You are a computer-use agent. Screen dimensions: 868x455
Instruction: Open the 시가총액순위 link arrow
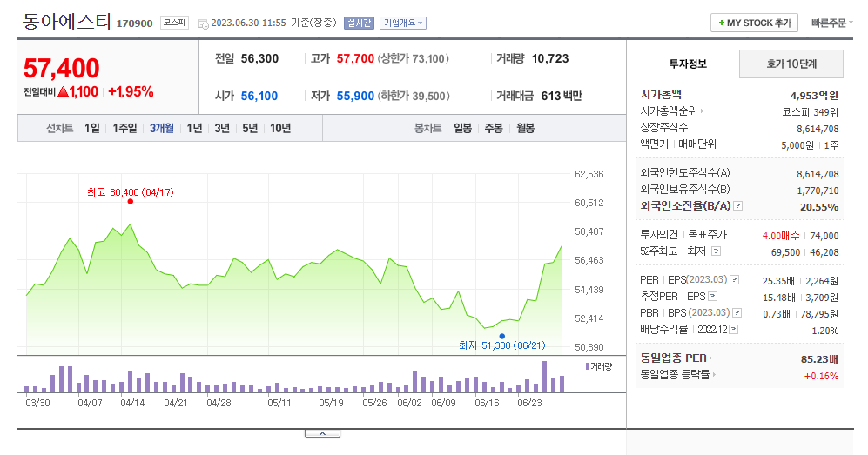point(702,111)
